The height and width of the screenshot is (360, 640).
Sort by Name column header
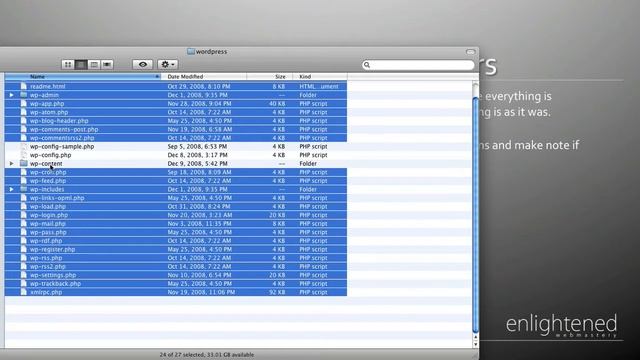point(82,77)
